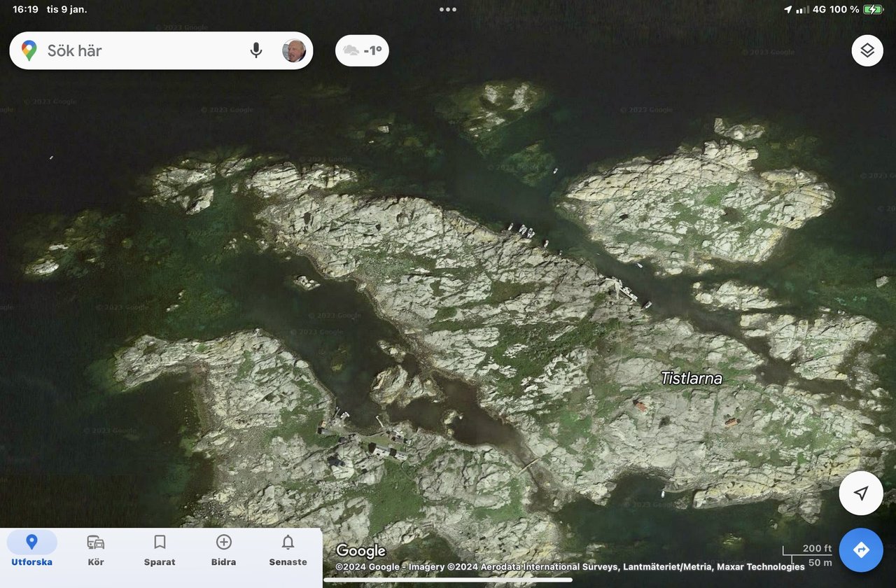896x588 pixels.
Task: Switch to the Kör tab
Action: pyautogui.click(x=96, y=550)
